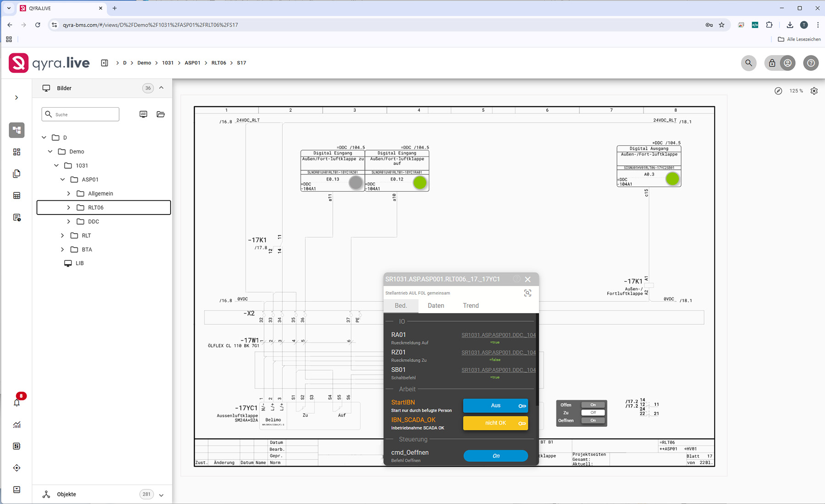Click ASP01 in the breadcrumb path
The height and width of the screenshot is (504, 825).
coord(192,63)
